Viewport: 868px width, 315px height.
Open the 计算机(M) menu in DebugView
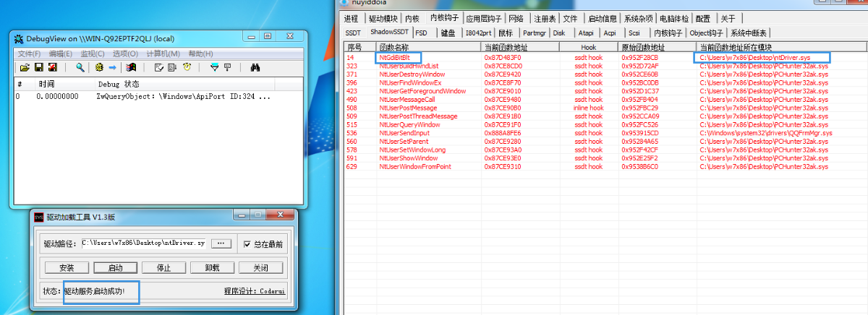click(x=163, y=53)
